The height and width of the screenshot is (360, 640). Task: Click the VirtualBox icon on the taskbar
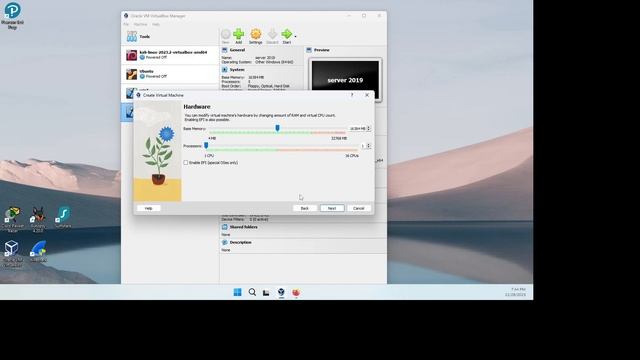pos(281,292)
